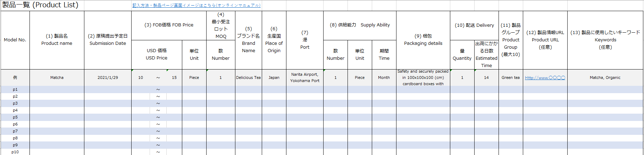
Task: Click the empty Keywords cell in row p3
Action: click(605, 103)
